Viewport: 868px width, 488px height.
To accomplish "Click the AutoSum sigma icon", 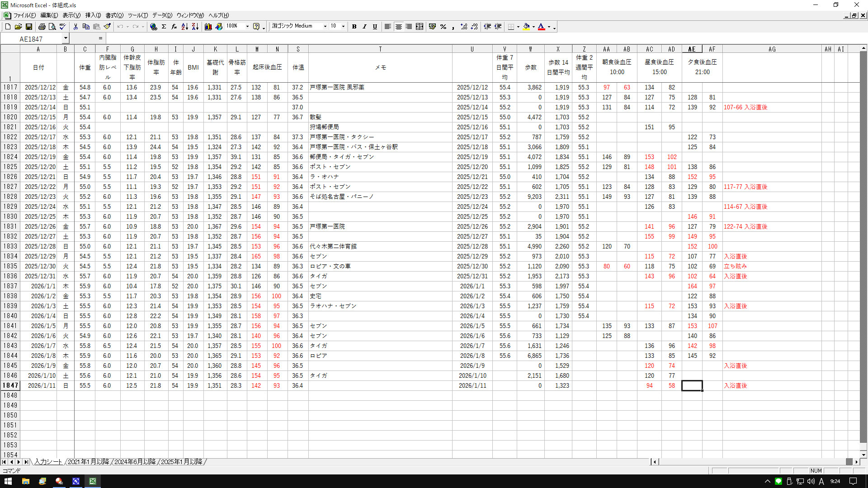I will click(164, 27).
